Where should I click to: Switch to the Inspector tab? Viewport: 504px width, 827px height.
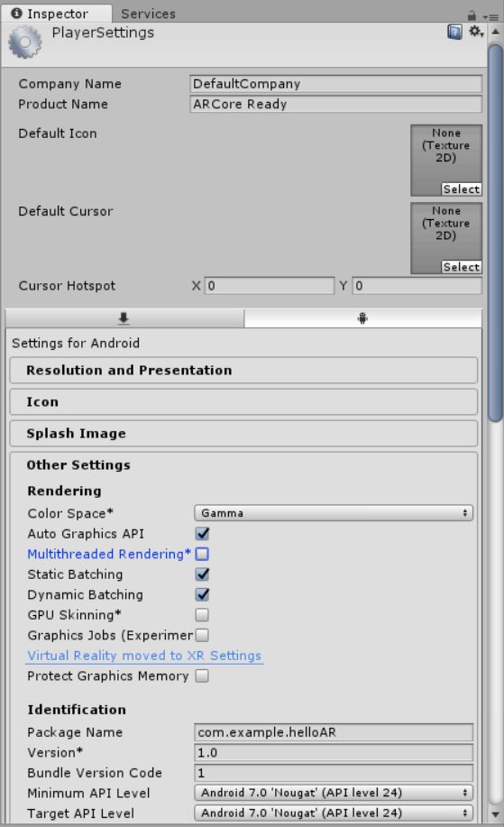(x=57, y=14)
